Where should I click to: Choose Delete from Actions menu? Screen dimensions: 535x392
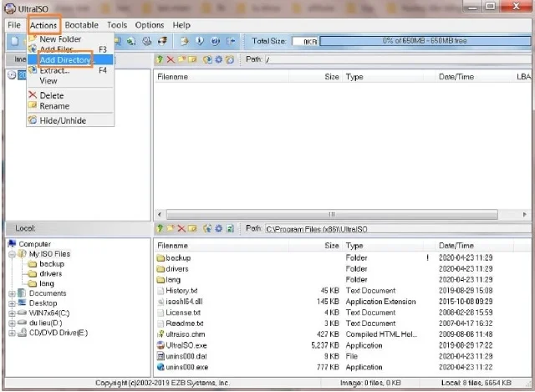[70, 95]
